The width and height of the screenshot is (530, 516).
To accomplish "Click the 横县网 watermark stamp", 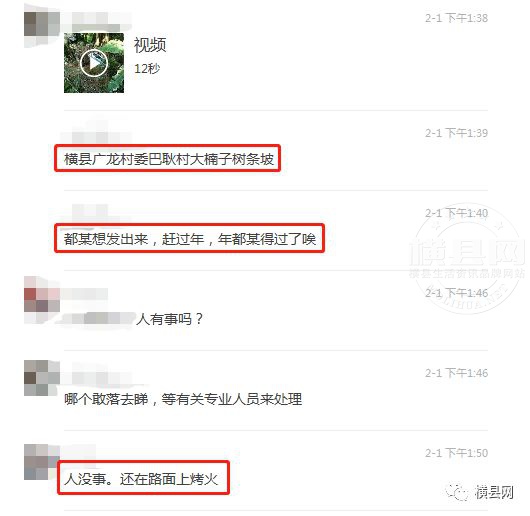I will 467,260.
